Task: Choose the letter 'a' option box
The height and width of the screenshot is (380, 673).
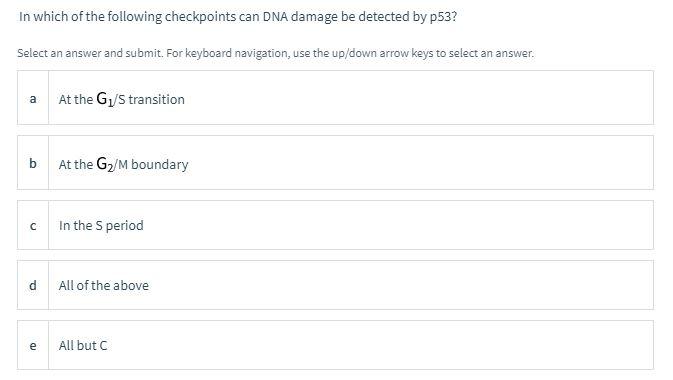Action: click(33, 98)
